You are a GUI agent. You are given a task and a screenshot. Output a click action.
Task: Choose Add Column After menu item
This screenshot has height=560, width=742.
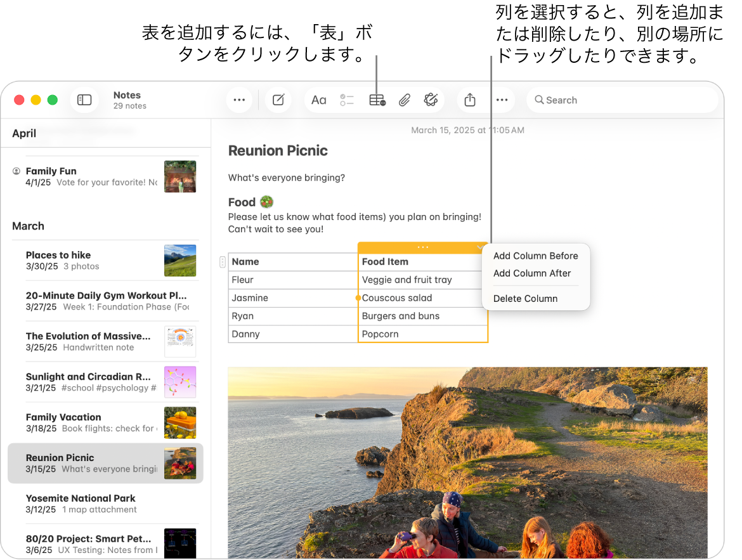coord(532,273)
